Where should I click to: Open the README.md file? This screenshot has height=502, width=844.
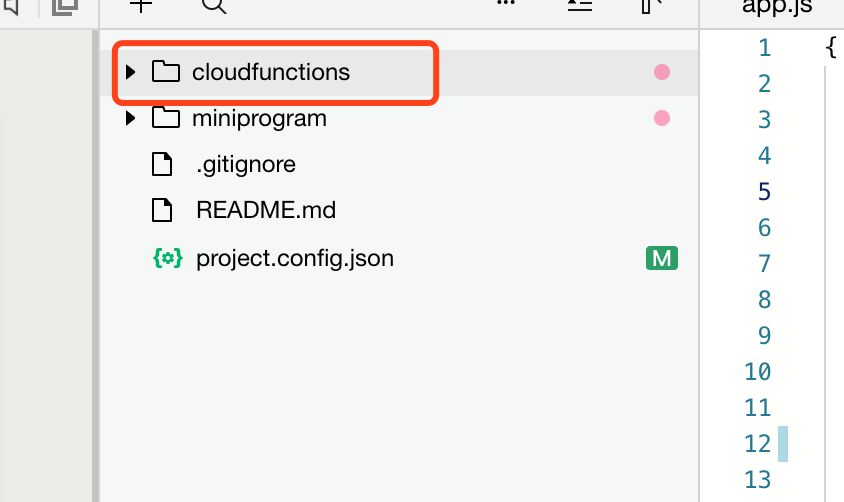(266, 210)
